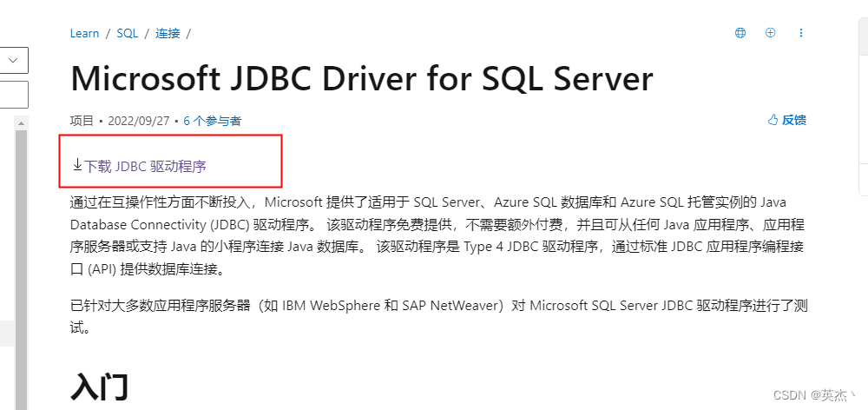Open the 下载 JDBC 驱动程序 link

(145, 166)
